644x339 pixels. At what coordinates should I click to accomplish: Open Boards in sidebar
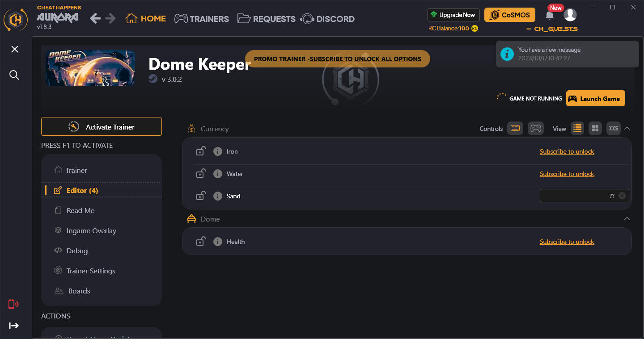click(x=102, y=291)
